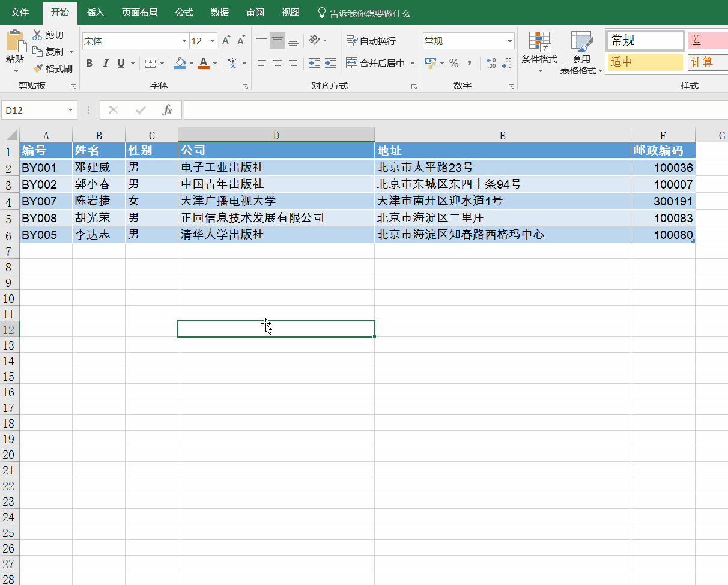Toggle Underline formatting

[121, 63]
